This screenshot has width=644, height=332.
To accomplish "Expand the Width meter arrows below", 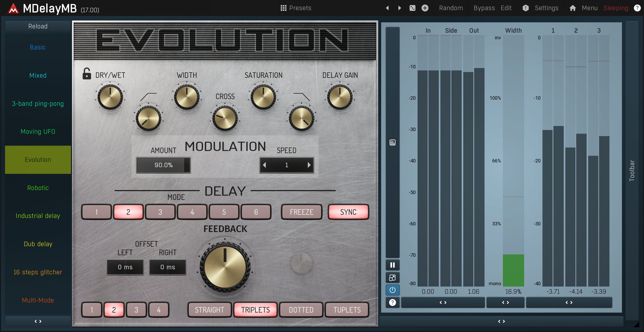I will pos(505,302).
